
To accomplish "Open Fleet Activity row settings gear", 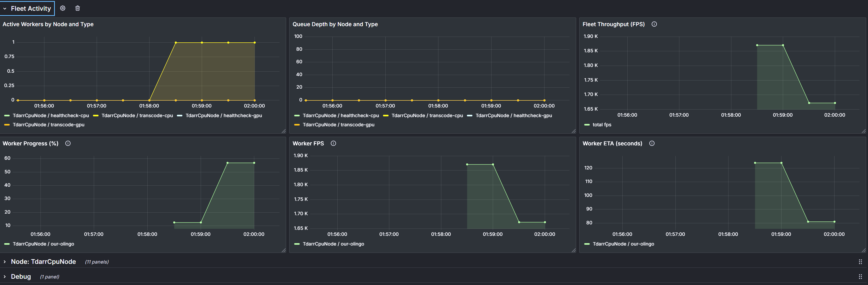I will coord(63,8).
